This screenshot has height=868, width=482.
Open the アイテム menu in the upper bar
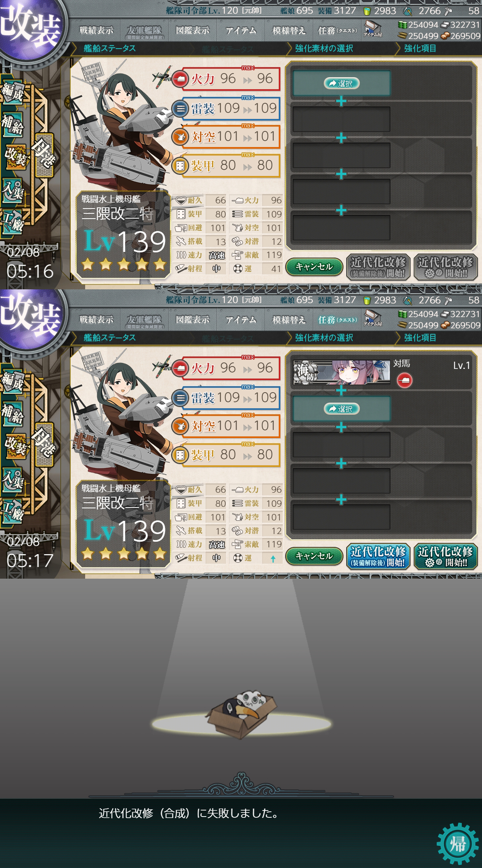241,30
